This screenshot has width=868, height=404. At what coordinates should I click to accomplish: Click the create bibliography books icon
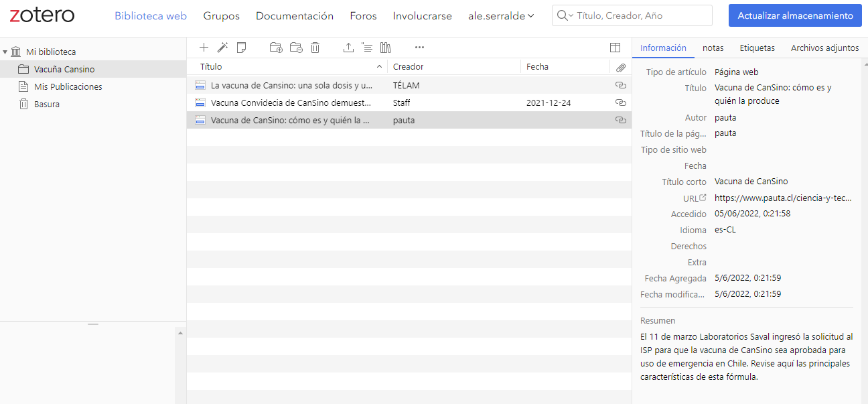pyautogui.click(x=385, y=48)
